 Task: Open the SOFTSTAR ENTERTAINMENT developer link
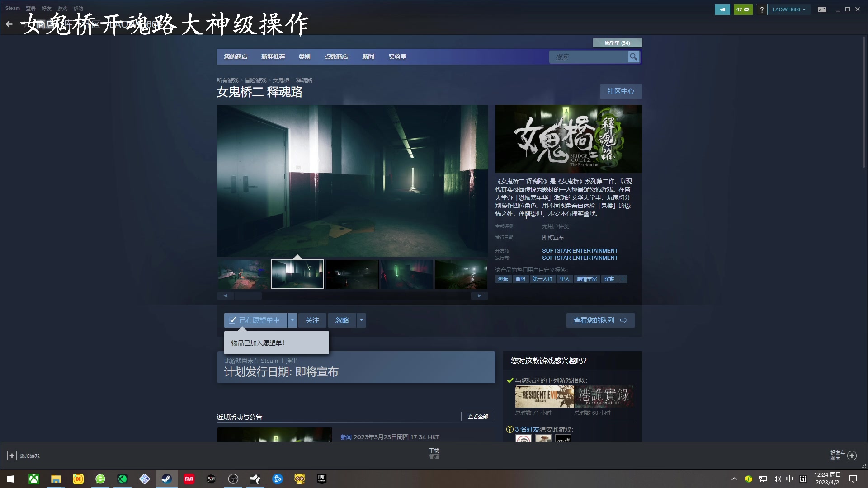(580, 250)
